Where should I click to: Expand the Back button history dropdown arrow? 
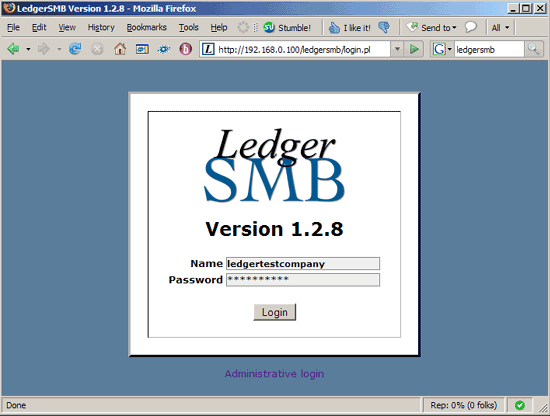28,49
